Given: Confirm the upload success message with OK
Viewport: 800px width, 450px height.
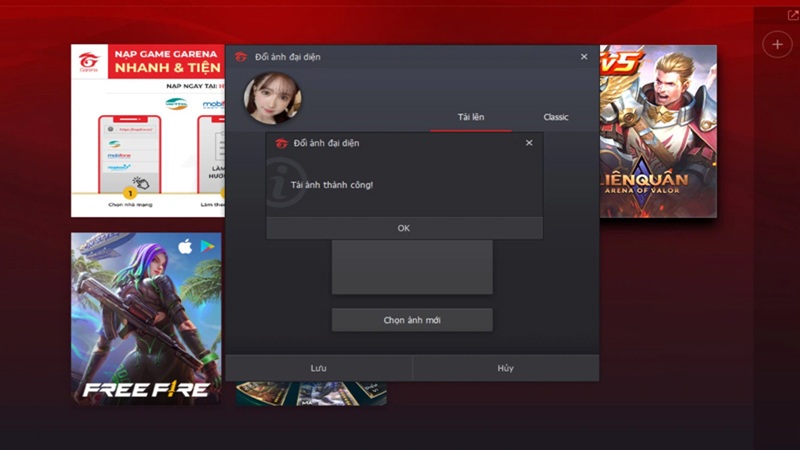Looking at the screenshot, I should (404, 228).
